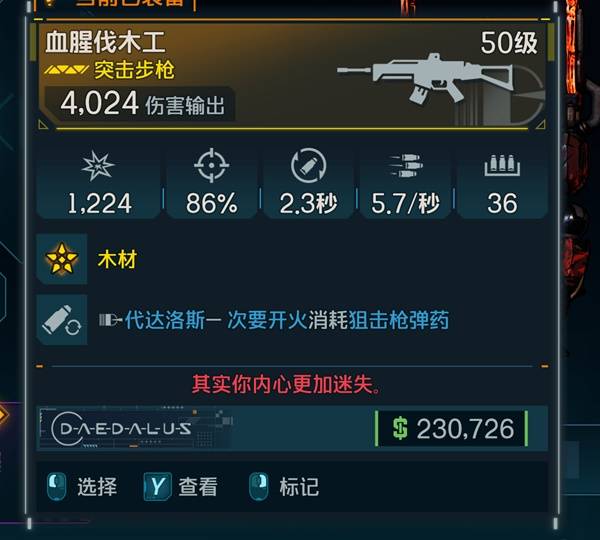This screenshot has width=600, height=540.
Task: Click the damage burst star icon
Action: [98, 166]
